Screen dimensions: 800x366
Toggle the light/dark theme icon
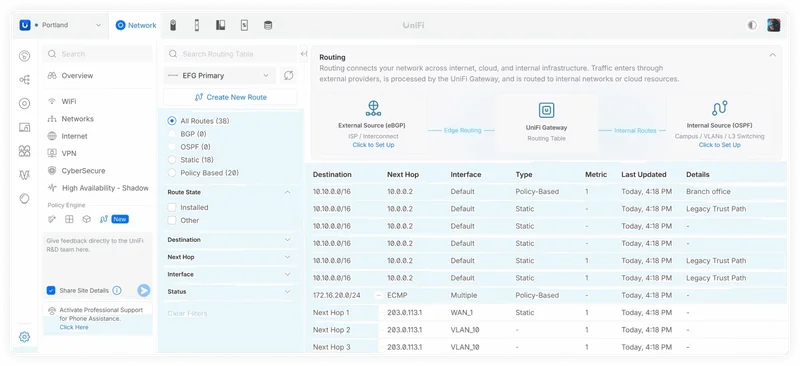click(x=752, y=25)
